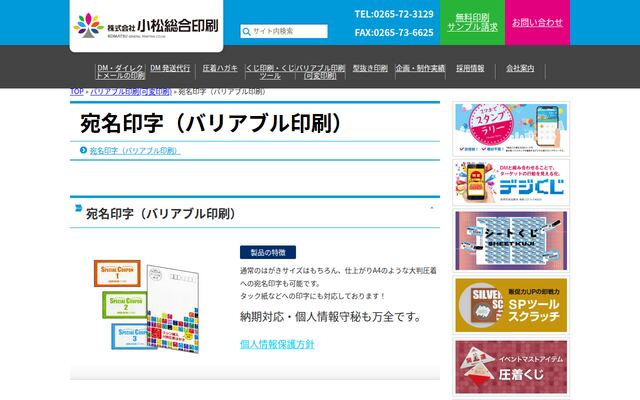
Task: Open バリアブル印刷(可変印刷) breadcrumb link
Action: pyautogui.click(x=131, y=91)
